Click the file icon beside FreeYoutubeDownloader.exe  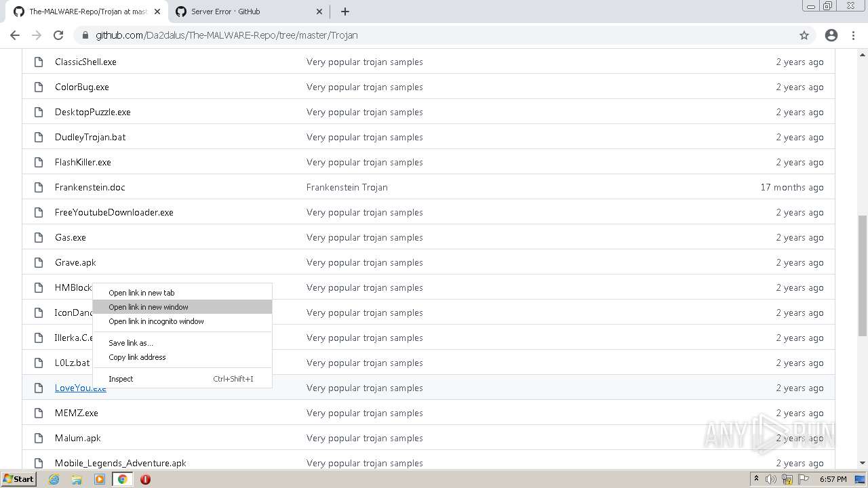click(39, 212)
